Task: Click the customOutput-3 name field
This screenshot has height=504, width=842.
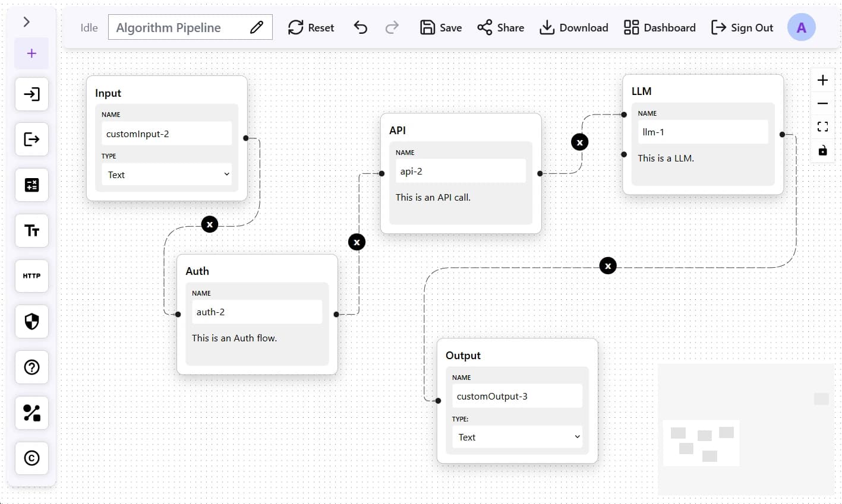Action: pyautogui.click(x=517, y=396)
